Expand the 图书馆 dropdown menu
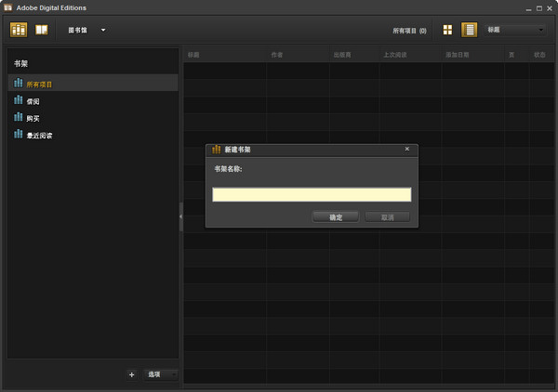This screenshot has width=558, height=392. (x=103, y=30)
